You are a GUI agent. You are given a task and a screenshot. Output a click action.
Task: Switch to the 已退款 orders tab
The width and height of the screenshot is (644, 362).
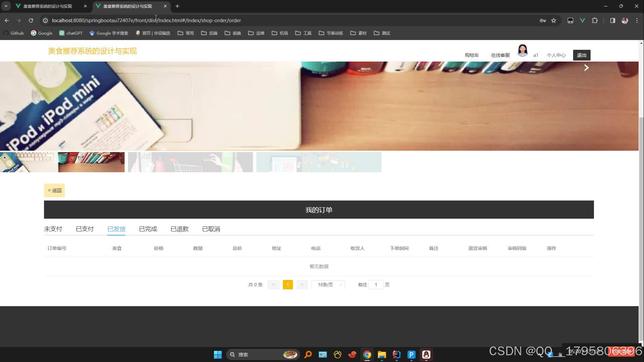(x=179, y=229)
